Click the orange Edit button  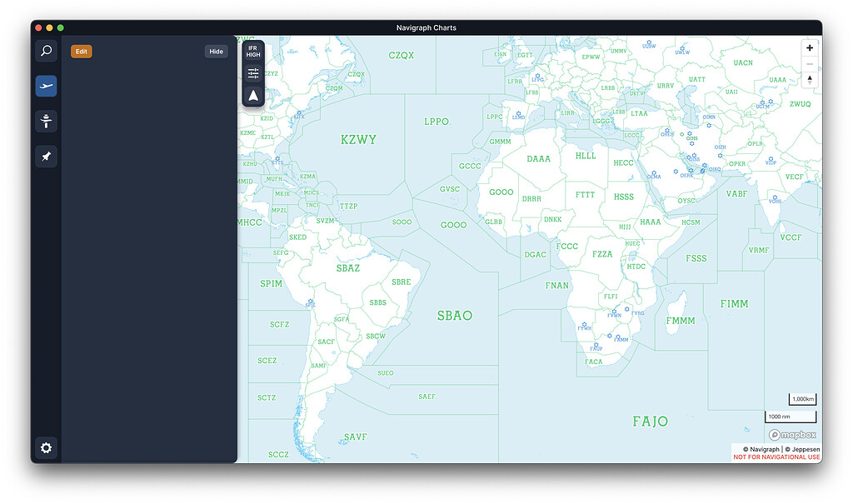click(x=81, y=51)
